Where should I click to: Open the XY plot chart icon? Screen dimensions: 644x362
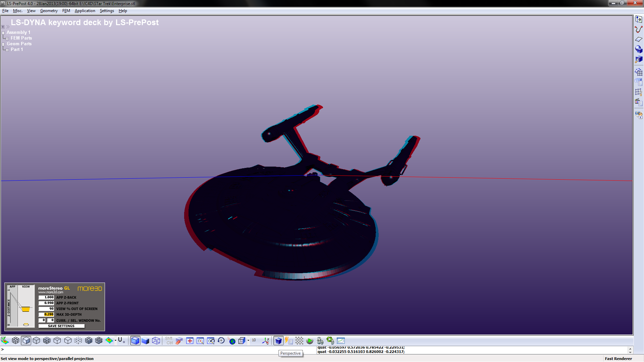coord(341,341)
